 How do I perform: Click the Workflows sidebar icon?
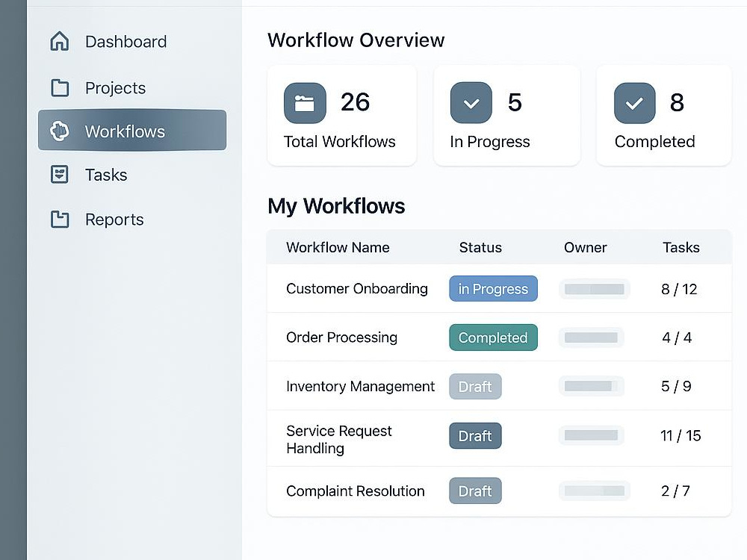60,131
